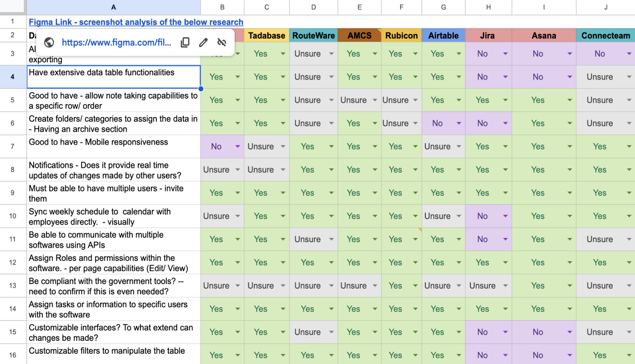Select the 'Customizable interfaces?' cell

(x=114, y=332)
